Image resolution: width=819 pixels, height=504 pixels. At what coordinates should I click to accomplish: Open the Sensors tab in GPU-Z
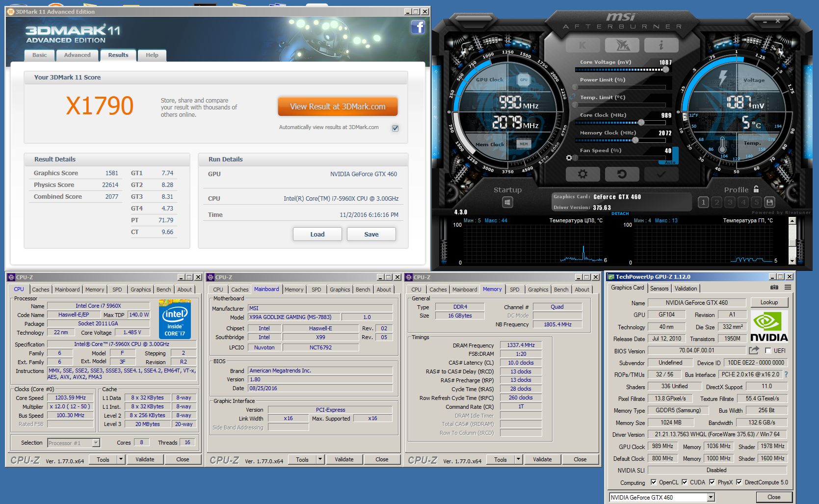[659, 289]
